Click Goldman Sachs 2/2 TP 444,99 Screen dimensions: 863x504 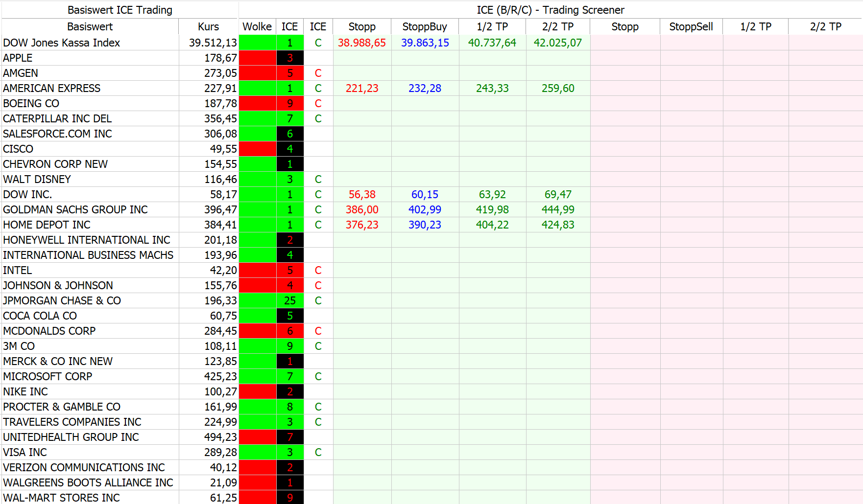(558, 209)
